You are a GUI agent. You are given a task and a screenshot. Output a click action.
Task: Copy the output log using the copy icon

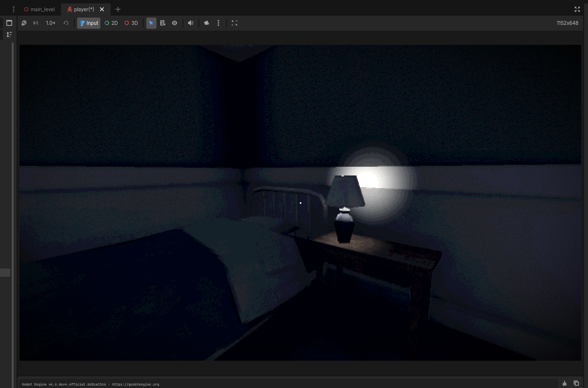[576, 383]
